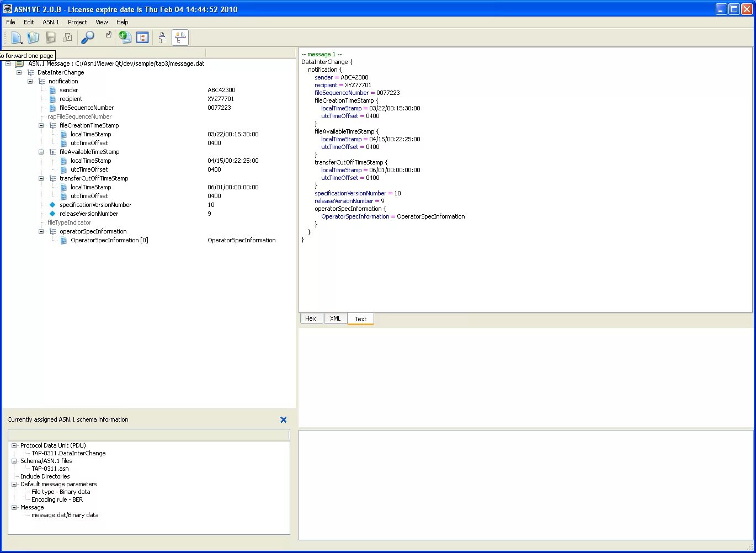Select the rapFileSequenceNumber tree row

point(79,116)
